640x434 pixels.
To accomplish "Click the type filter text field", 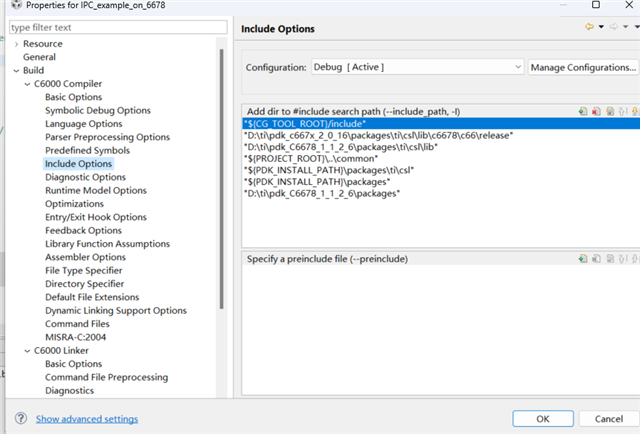I will 118,27.
